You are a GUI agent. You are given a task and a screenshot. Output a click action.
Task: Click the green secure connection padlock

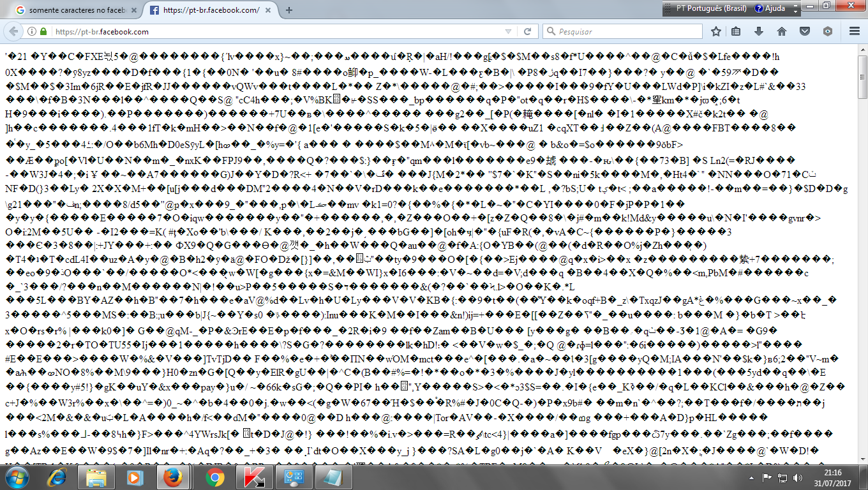pyautogui.click(x=43, y=31)
